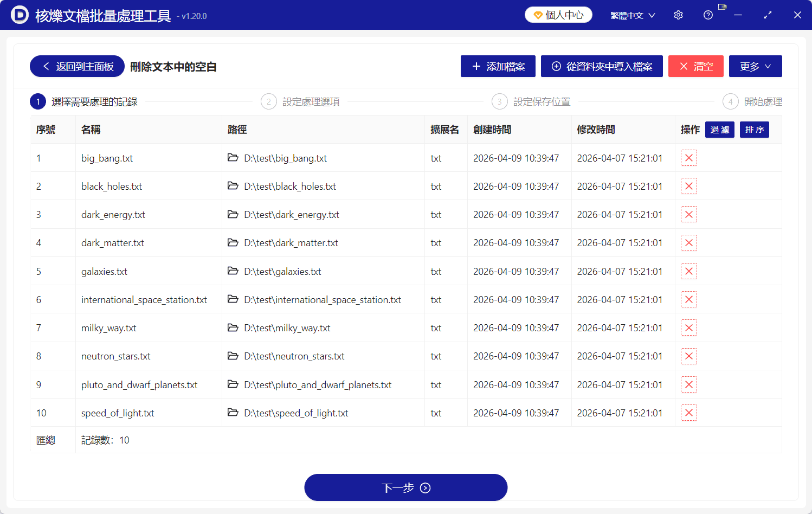Delete speed_of_light.txt with its X icon
Screen dimensions: 812x514
click(688, 413)
